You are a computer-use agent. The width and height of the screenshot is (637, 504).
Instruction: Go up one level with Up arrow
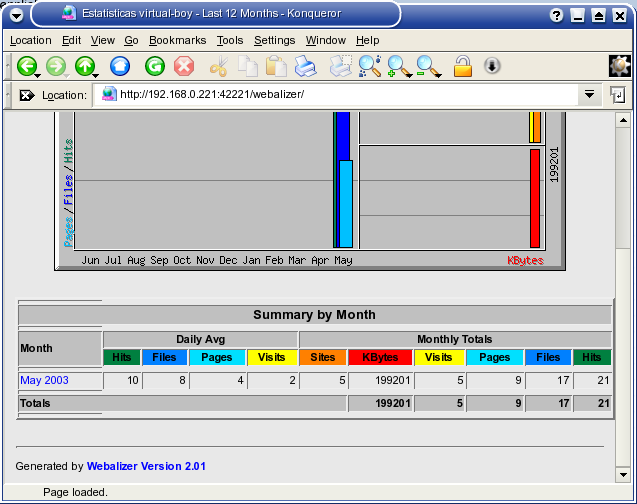point(85,66)
